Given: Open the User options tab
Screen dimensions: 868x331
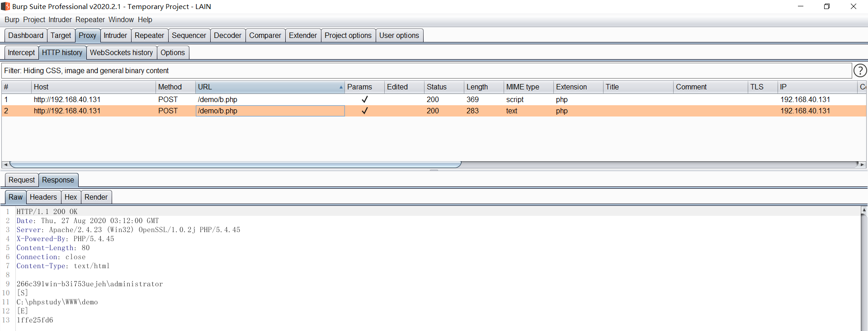Looking at the screenshot, I should coord(399,35).
